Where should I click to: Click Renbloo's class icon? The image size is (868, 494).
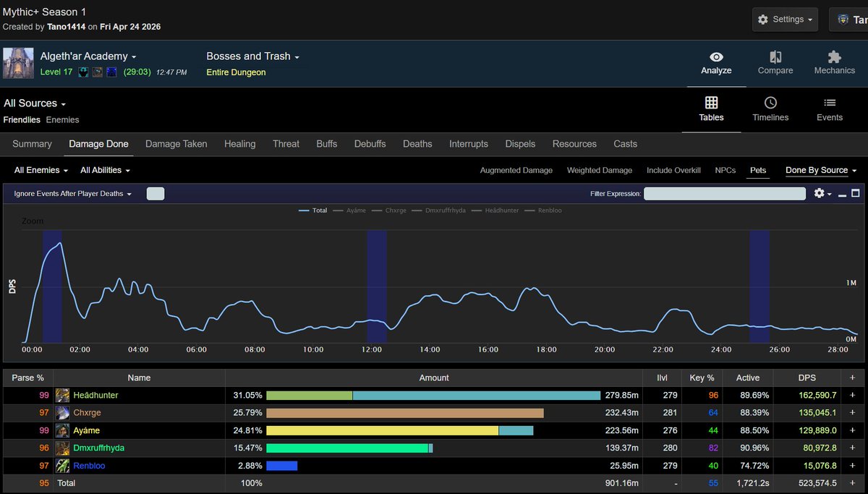pos(63,466)
